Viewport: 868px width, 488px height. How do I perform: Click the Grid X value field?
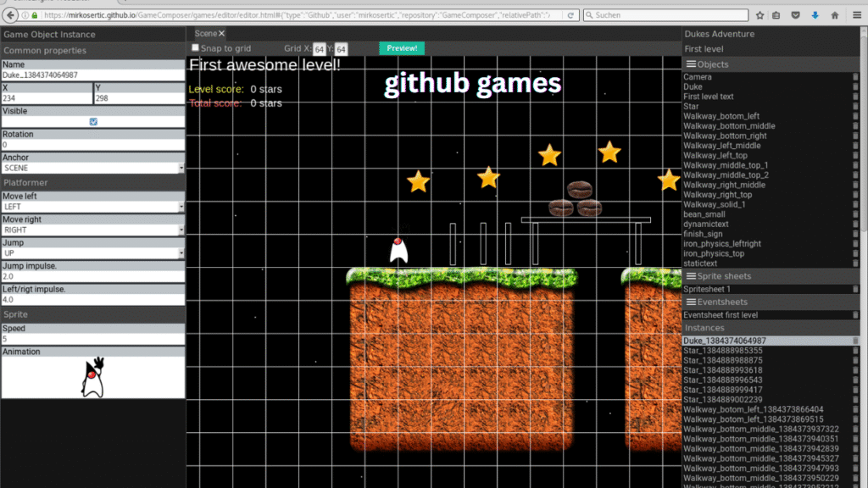[319, 49]
